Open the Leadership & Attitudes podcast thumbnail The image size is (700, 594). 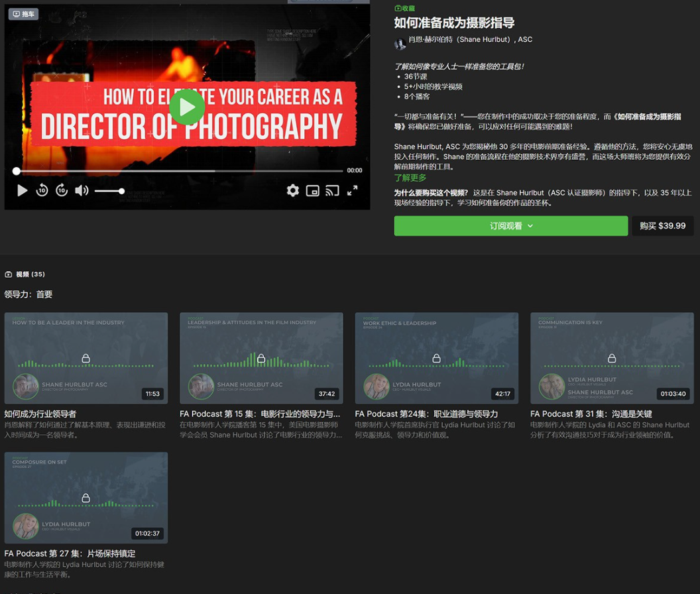262,358
